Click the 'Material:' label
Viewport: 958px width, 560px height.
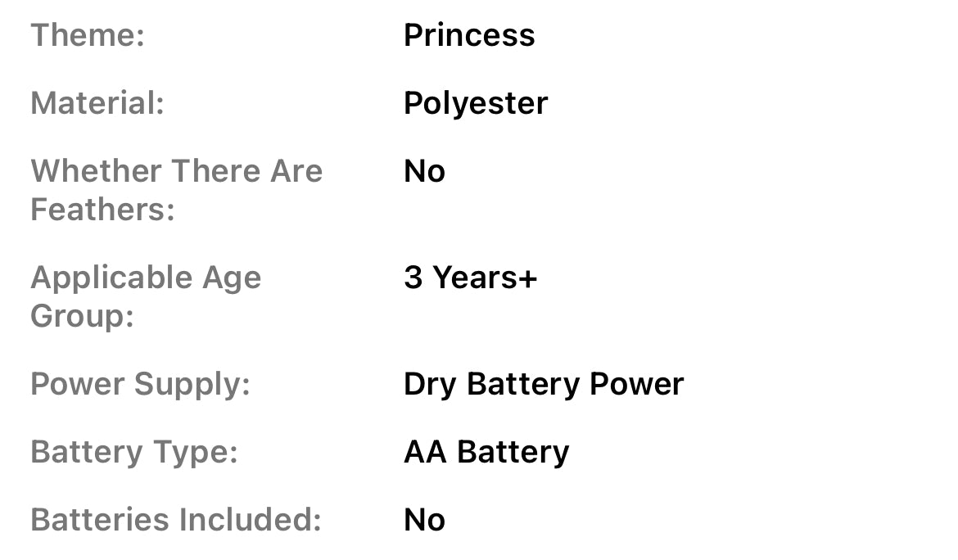click(x=97, y=103)
